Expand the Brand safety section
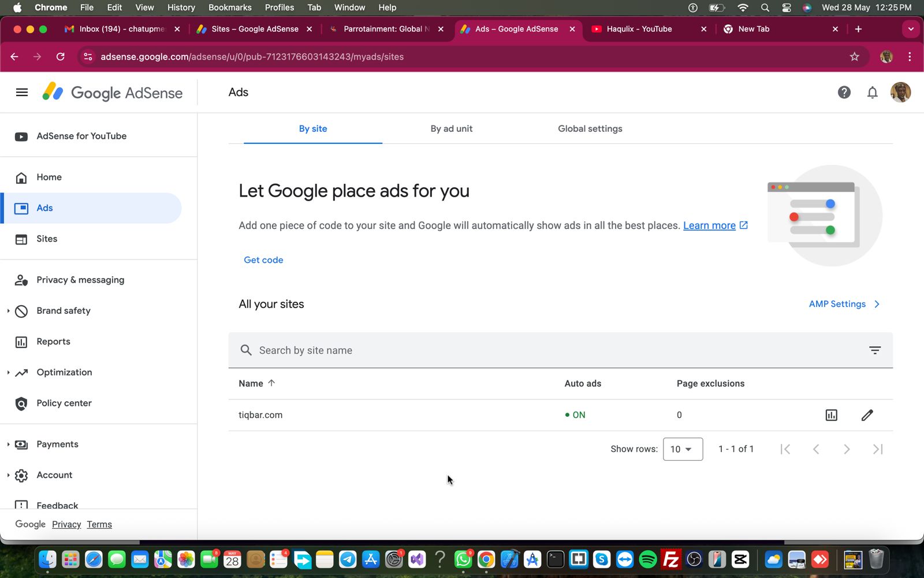924x578 pixels. (x=9, y=311)
